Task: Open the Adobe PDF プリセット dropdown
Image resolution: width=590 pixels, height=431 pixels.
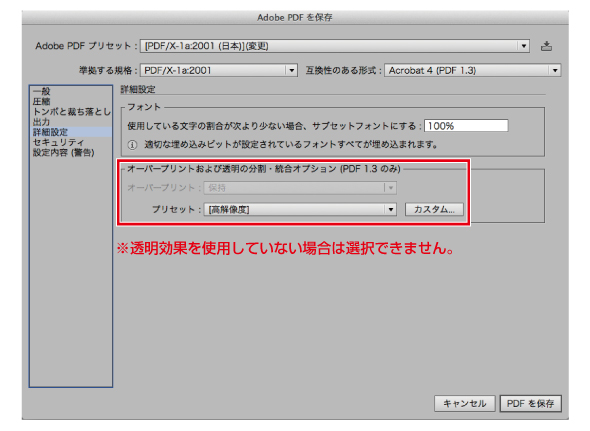Action: (x=335, y=46)
